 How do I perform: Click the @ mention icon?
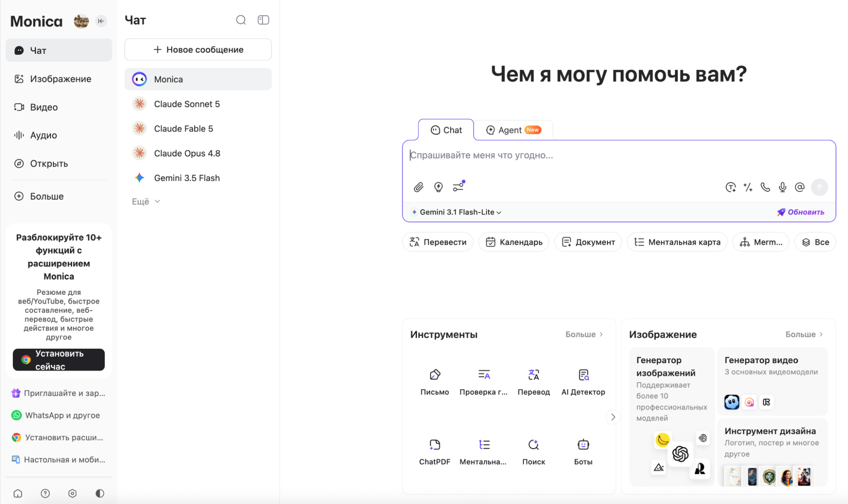(x=800, y=187)
